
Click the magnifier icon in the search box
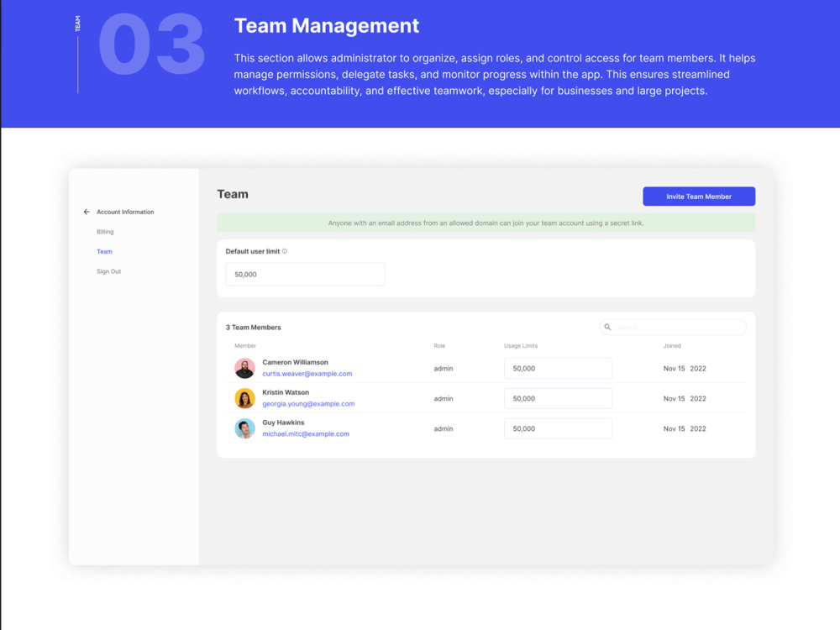coord(607,327)
